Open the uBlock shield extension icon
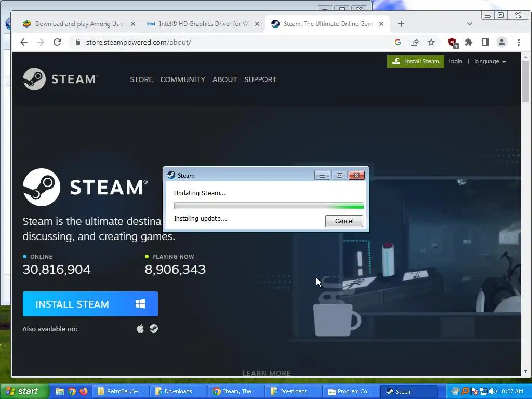 point(453,43)
